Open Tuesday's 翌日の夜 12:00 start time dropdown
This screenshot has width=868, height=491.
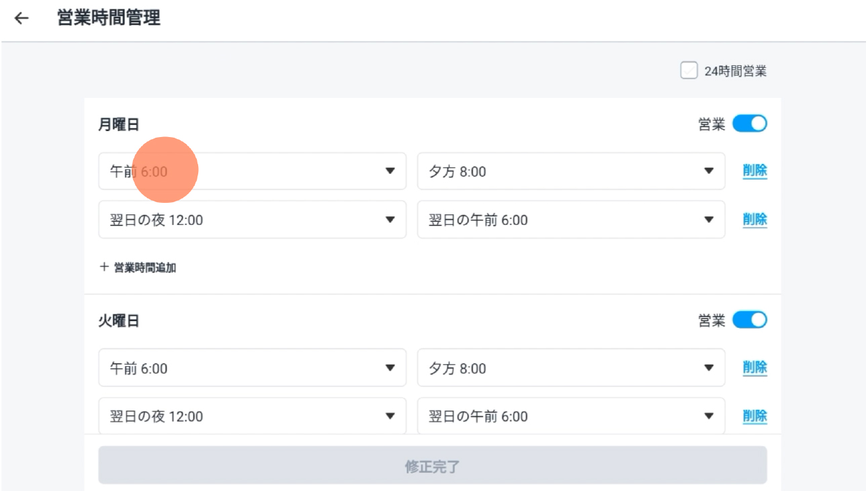253,416
